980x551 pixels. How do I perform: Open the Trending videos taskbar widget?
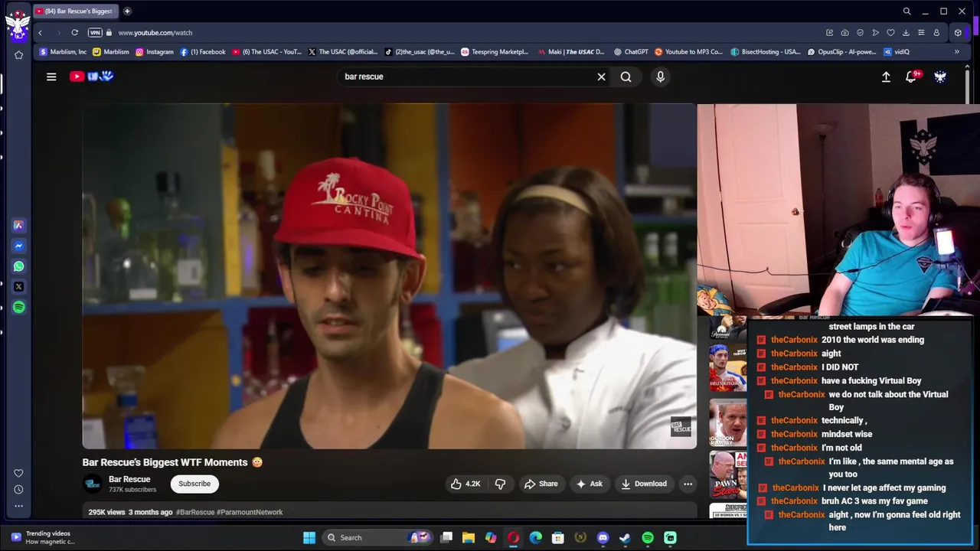(x=42, y=537)
